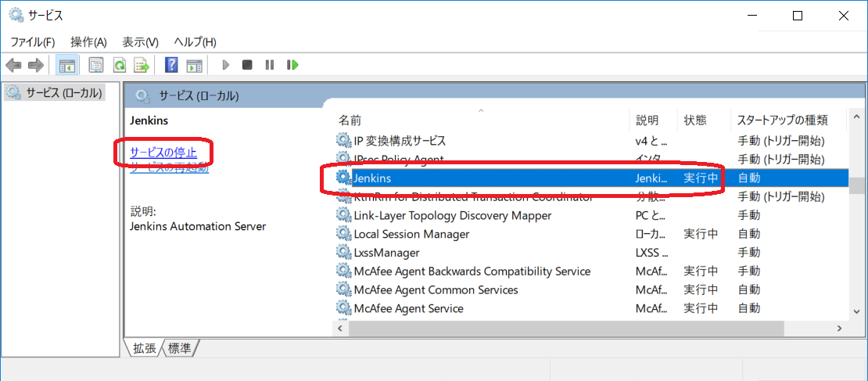Click the Stop Service square icon
The image size is (868, 381).
[x=247, y=66]
